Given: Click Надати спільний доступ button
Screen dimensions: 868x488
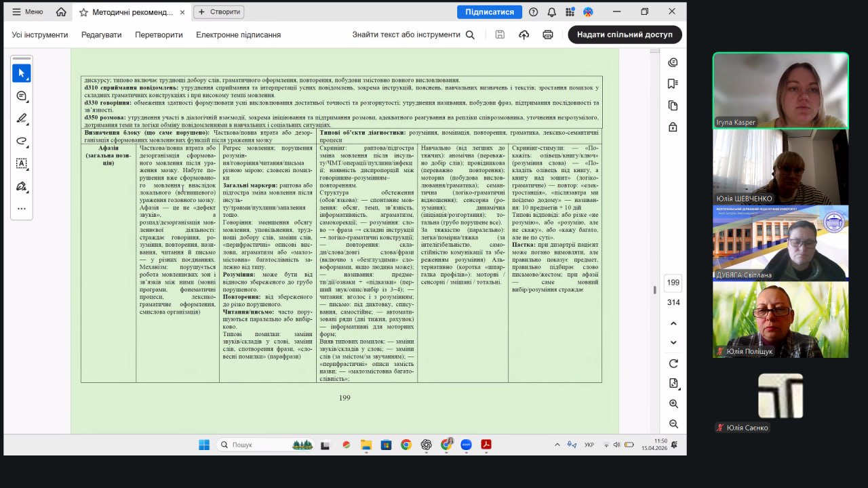Looking at the screenshot, I should (625, 35).
